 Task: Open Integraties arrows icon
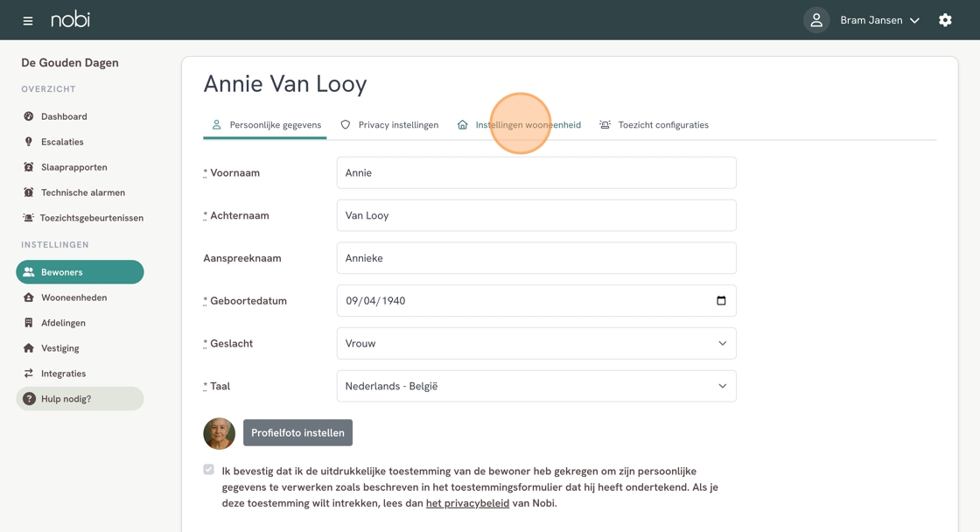(x=28, y=374)
